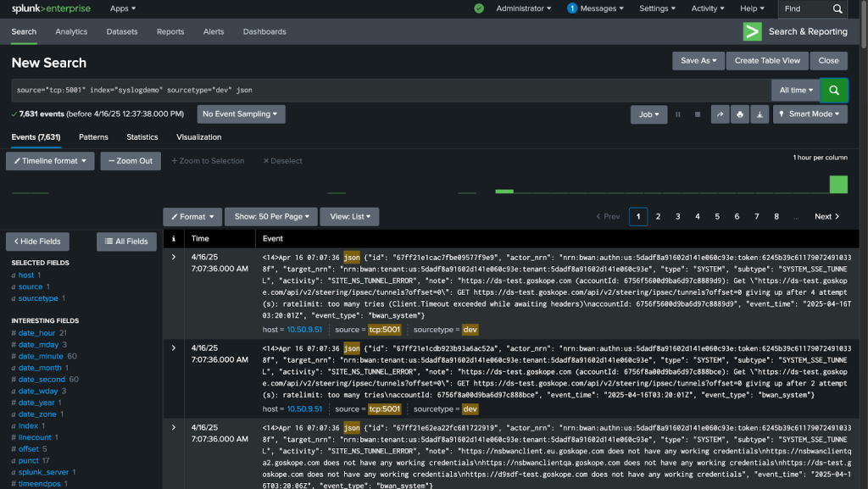Go to Next results page
868x489 pixels.
pyautogui.click(x=827, y=217)
